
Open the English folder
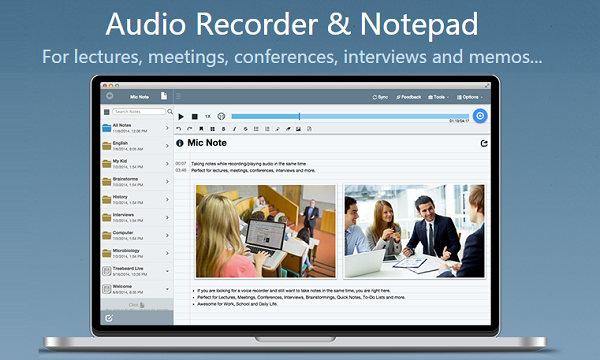tap(137, 146)
